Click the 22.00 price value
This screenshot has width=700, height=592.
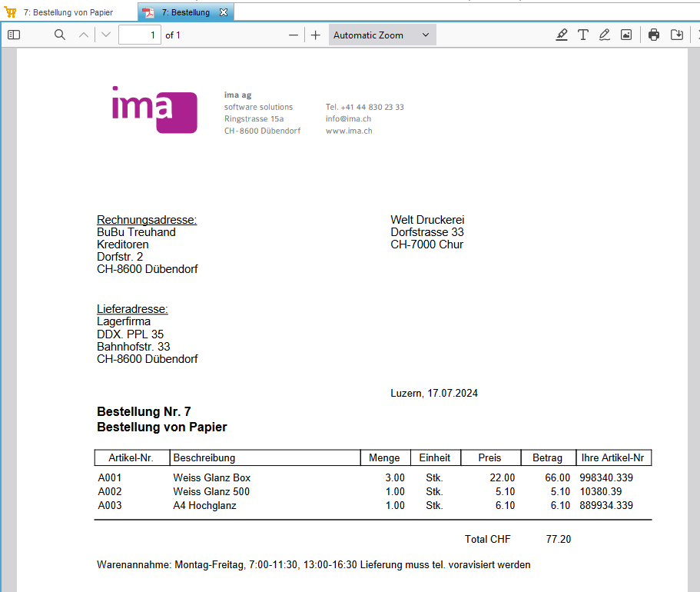click(x=503, y=477)
